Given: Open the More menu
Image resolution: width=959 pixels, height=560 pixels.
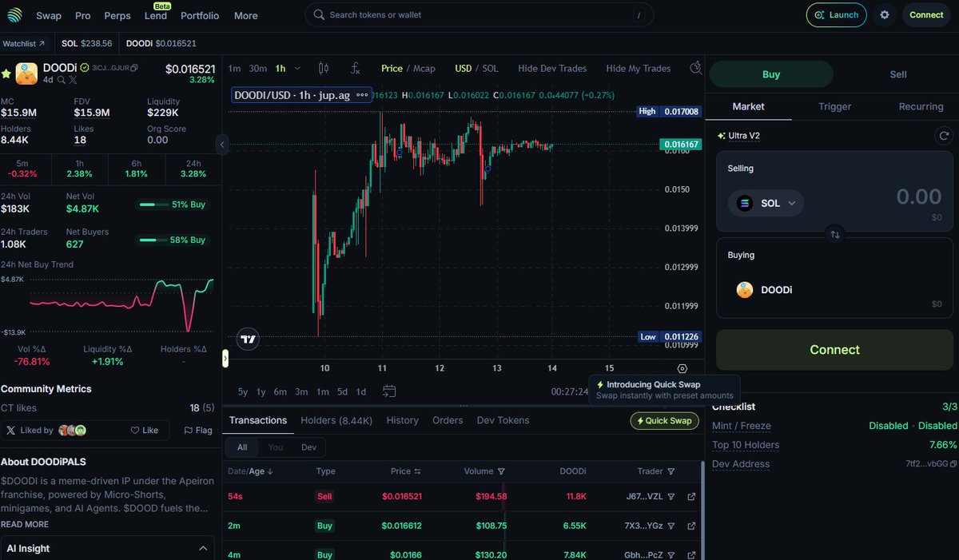Looking at the screenshot, I should pyautogui.click(x=245, y=15).
